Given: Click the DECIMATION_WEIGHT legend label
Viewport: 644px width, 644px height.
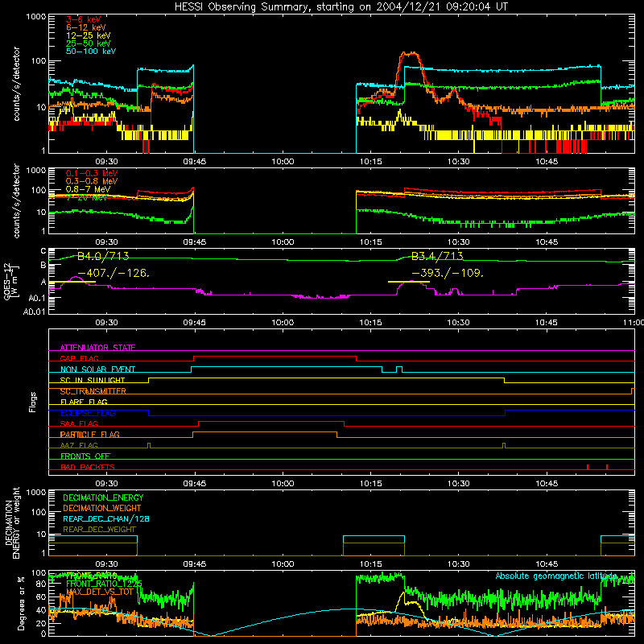Looking at the screenshot, I should tap(102, 509).
